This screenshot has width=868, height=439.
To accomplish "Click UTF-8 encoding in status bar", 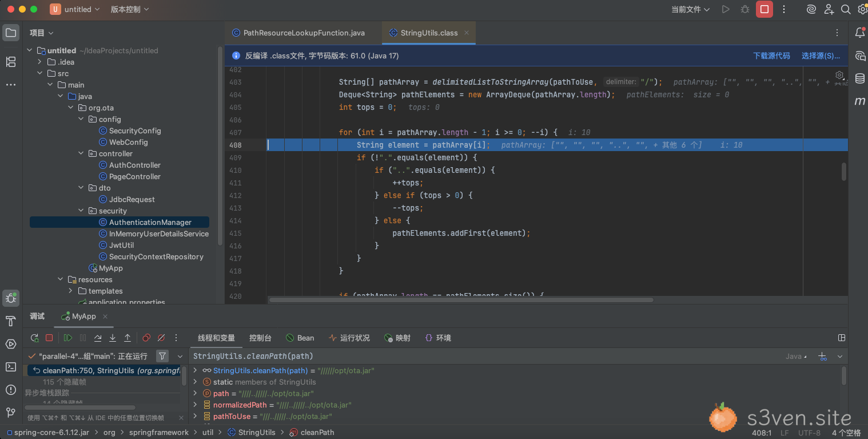I will [809, 433].
